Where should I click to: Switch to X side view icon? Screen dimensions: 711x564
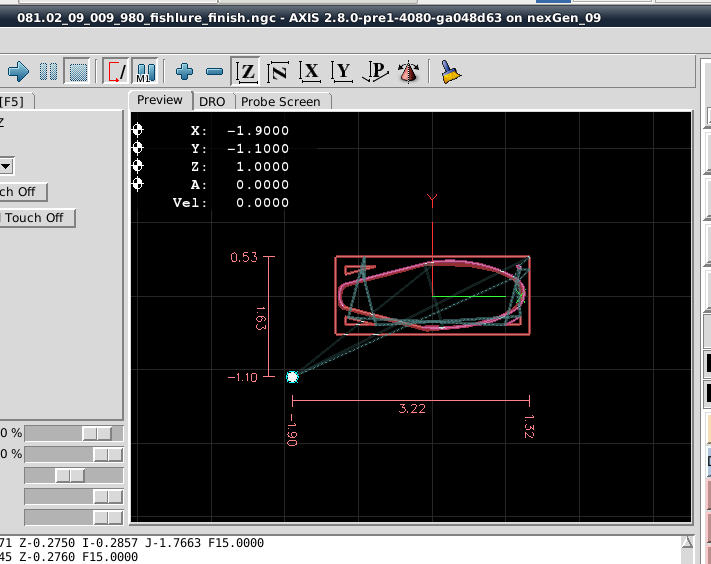click(x=311, y=71)
